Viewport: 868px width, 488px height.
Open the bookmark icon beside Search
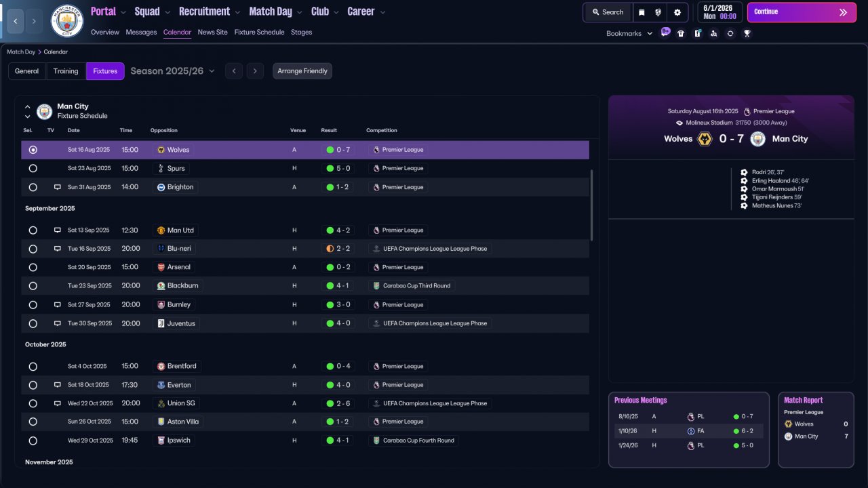pos(642,12)
